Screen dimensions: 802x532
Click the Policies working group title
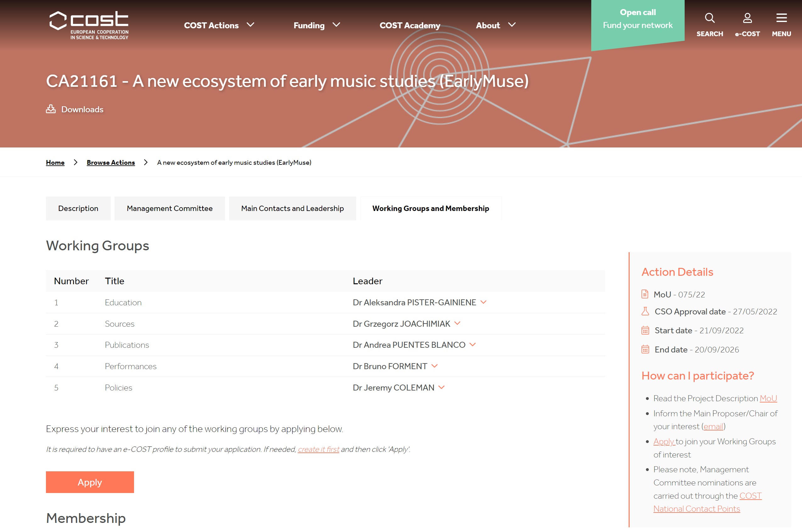118,387
